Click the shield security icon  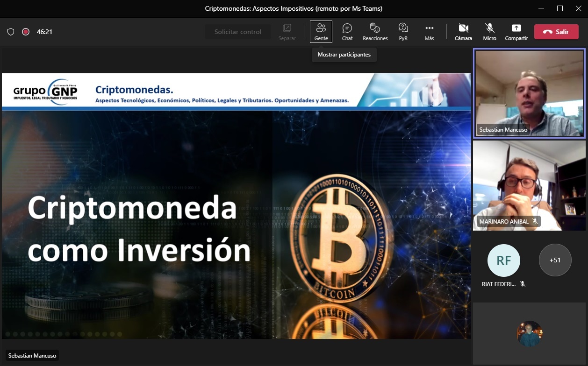pos(11,32)
